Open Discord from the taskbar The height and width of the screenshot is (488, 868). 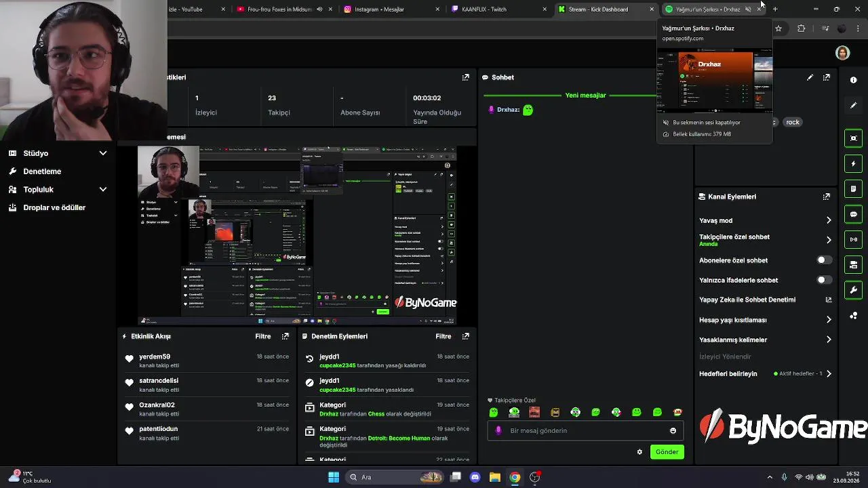pyautogui.click(x=475, y=477)
